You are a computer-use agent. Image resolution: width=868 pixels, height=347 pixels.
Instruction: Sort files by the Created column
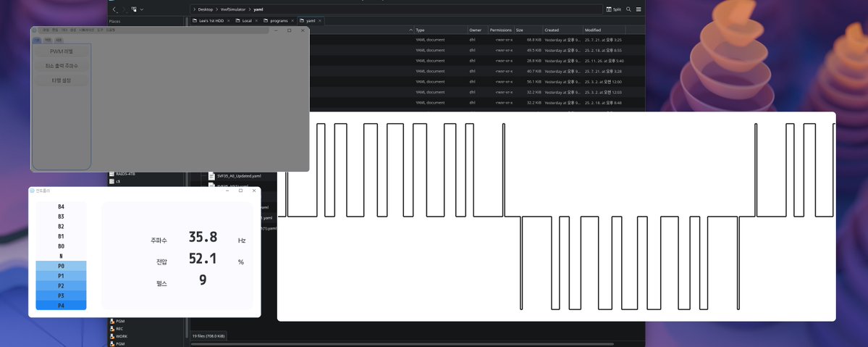click(x=563, y=30)
